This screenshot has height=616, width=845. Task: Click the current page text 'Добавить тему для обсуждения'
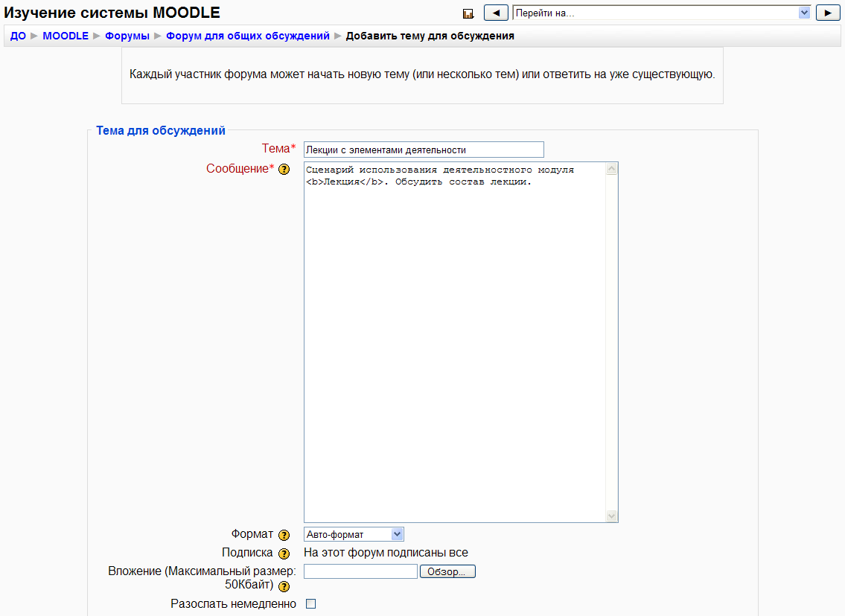click(430, 36)
